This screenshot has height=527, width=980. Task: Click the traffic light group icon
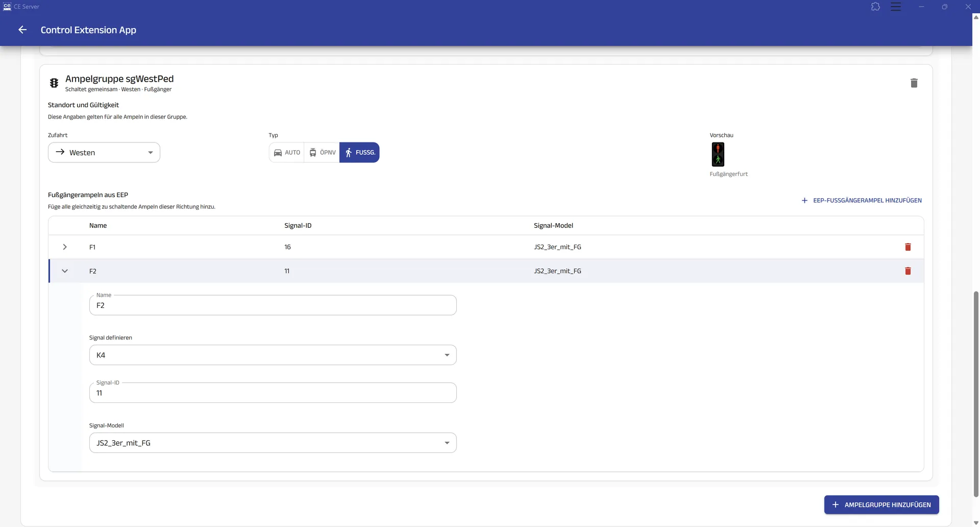point(54,83)
